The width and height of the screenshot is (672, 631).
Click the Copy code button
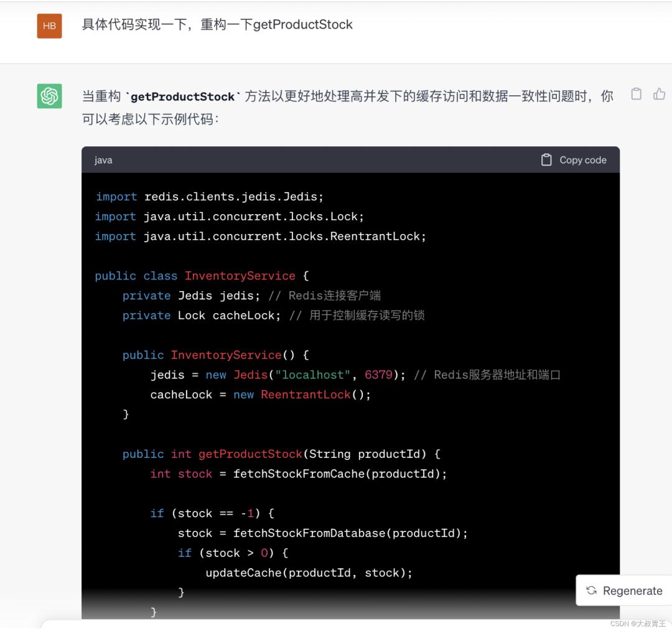[573, 160]
